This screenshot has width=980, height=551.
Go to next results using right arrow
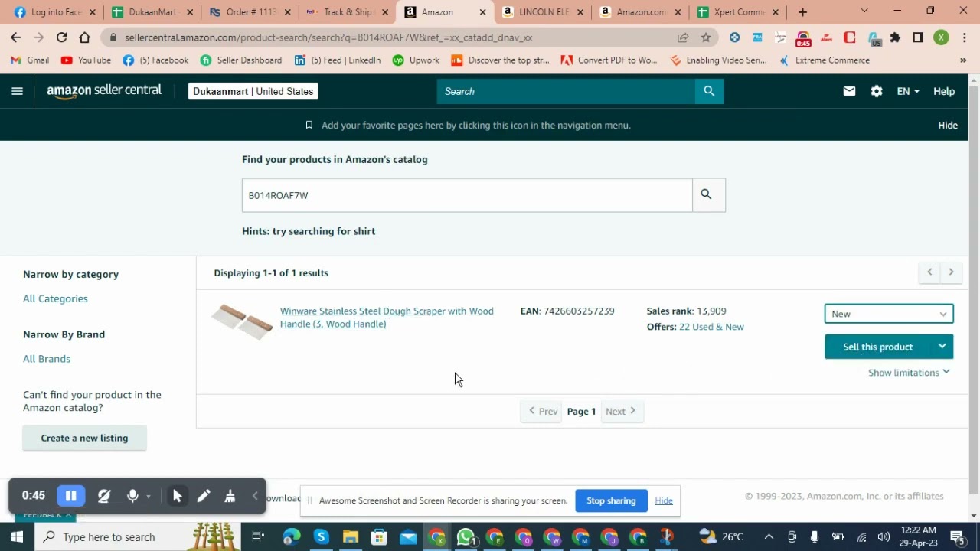click(952, 272)
